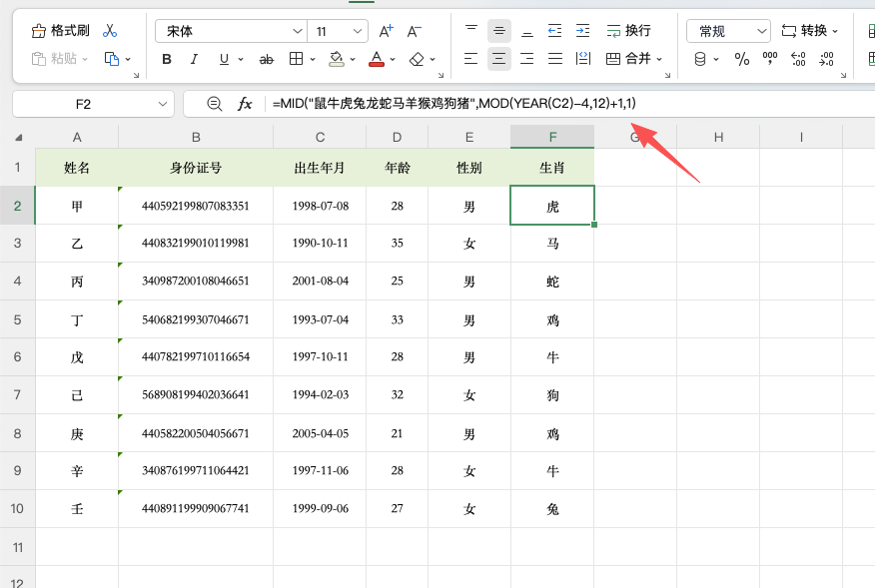Viewport: 875px width, 588px height.
Task: Click the Paste (粘贴) button
Action: [54, 59]
